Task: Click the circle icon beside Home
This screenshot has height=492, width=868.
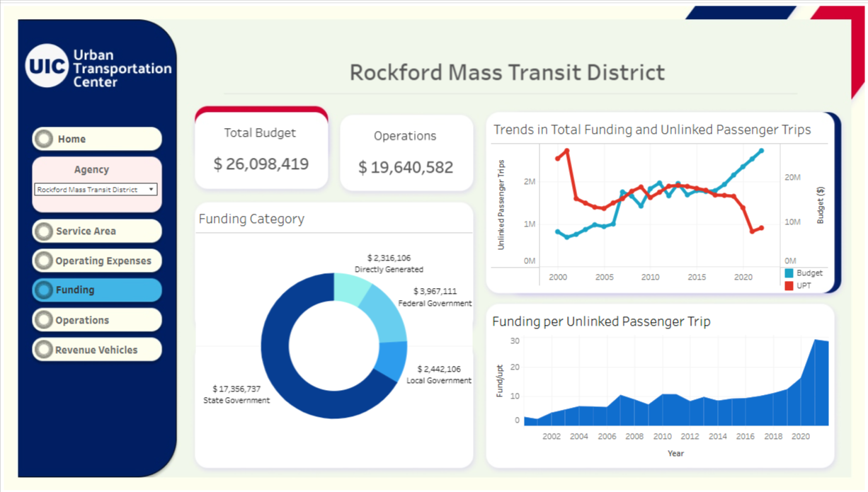Action: pos(44,139)
